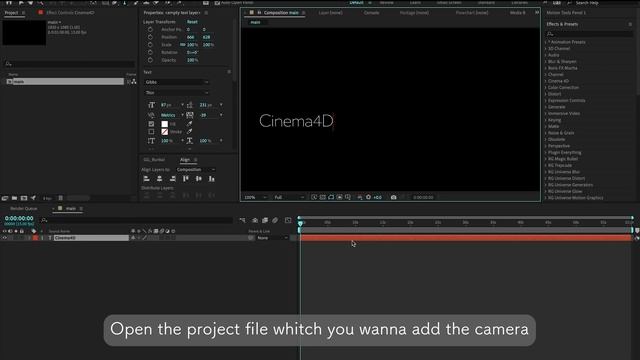Click the project flowchart icon beside main
This screenshot has width=640, height=360.
tap(134, 82)
